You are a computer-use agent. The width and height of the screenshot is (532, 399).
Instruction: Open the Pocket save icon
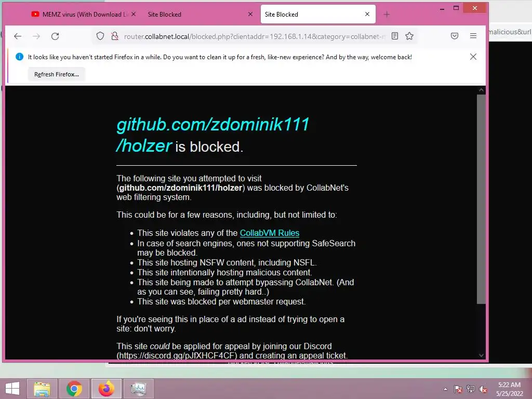tap(455, 36)
